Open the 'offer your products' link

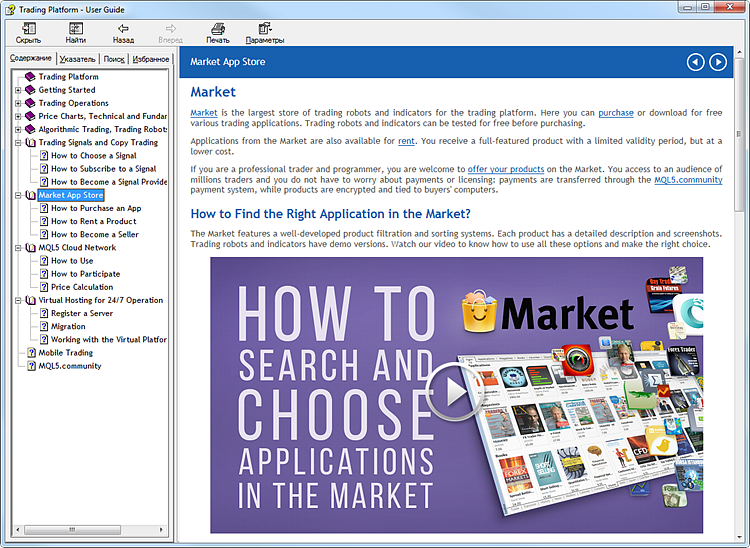pyautogui.click(x=505, y=169)
